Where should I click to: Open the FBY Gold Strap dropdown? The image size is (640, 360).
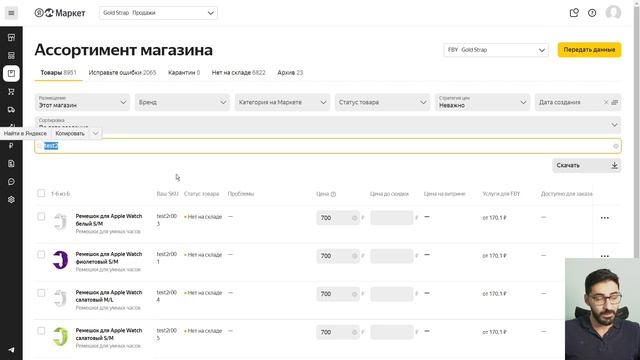point(496,50)
